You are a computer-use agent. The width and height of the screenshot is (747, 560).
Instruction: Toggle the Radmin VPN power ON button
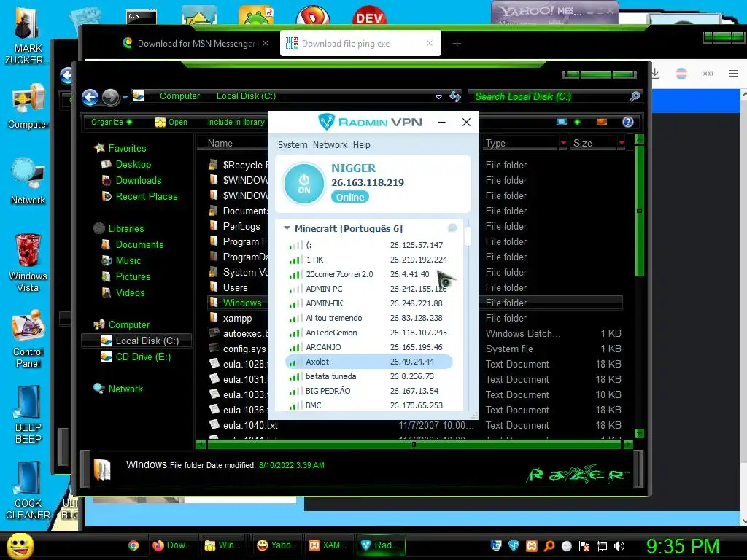[304, 184]
